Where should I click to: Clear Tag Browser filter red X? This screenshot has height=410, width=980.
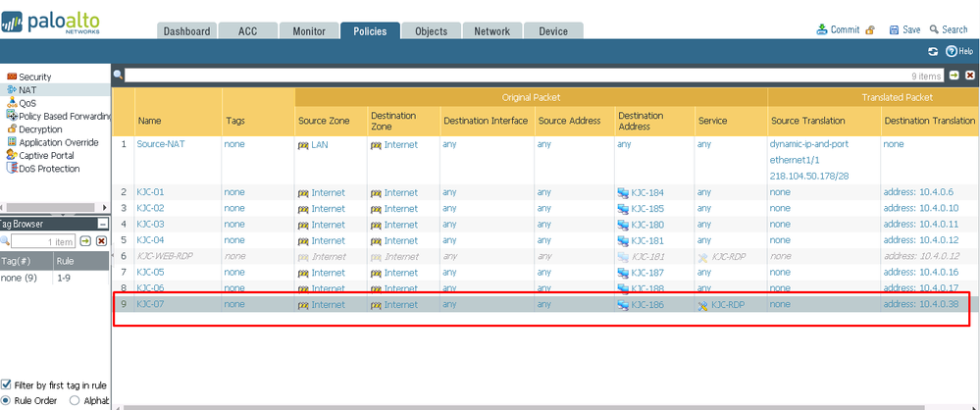101,241
